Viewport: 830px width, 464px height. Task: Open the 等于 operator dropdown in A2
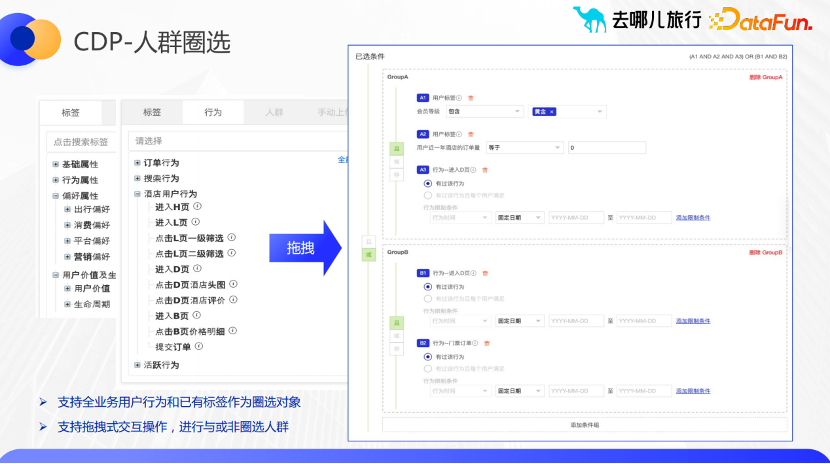tap(524, 148)
